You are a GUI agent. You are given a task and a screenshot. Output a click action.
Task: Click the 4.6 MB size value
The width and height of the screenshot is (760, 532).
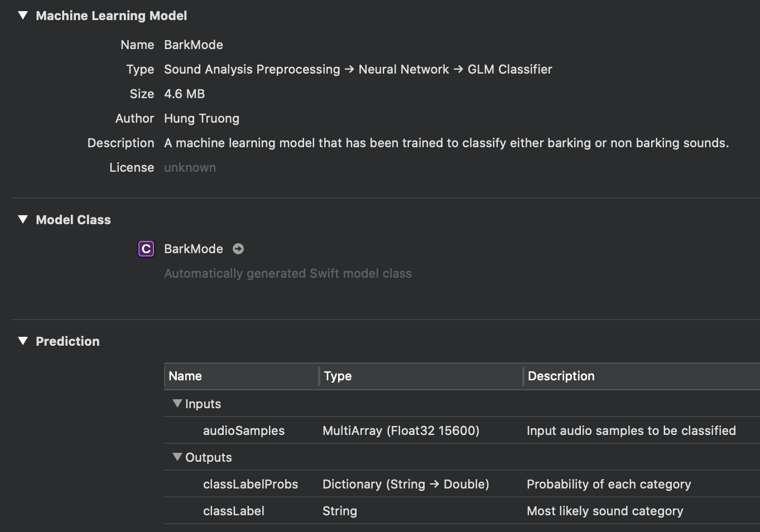[x=185, y=94]
